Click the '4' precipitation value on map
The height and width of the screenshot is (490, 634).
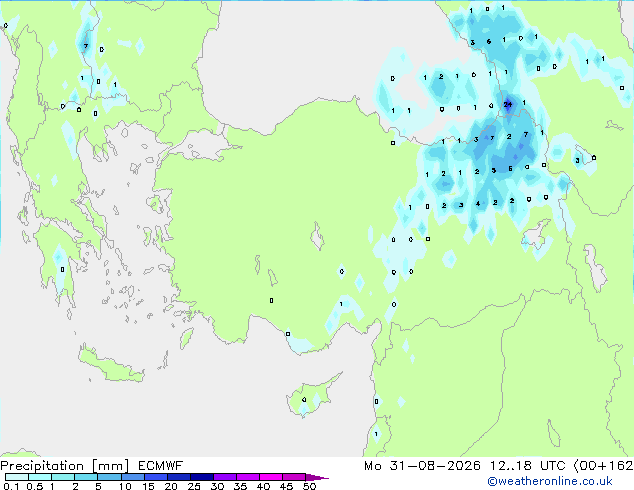[x=478, y=203]
